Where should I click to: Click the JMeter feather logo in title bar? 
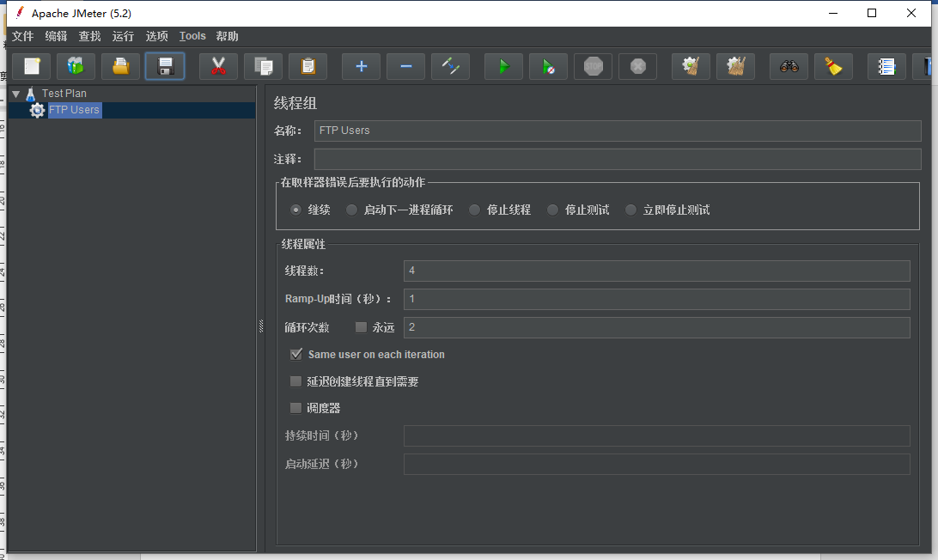point(20,13)
